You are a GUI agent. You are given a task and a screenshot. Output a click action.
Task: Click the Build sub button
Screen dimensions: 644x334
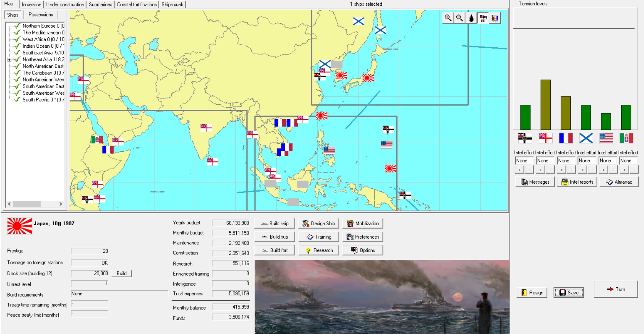click(275, 237)
